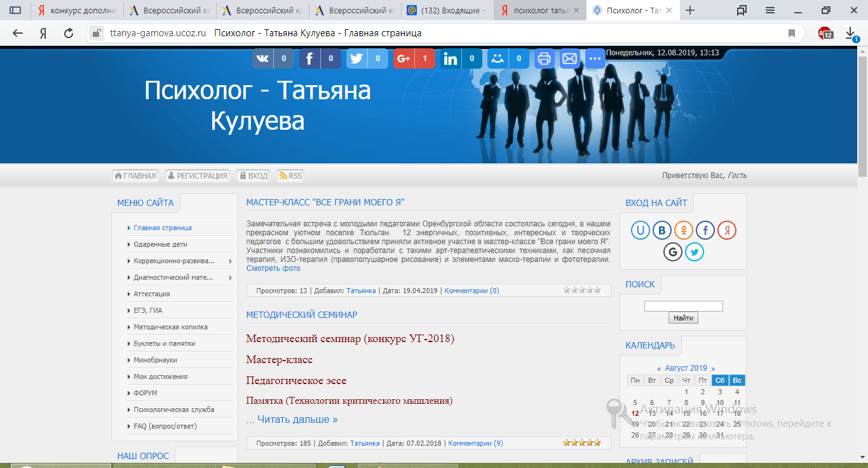The width and height of the screenshot is (868, 468).
Task: Share page via Moi Mir icon
Action: coord(498,59)
